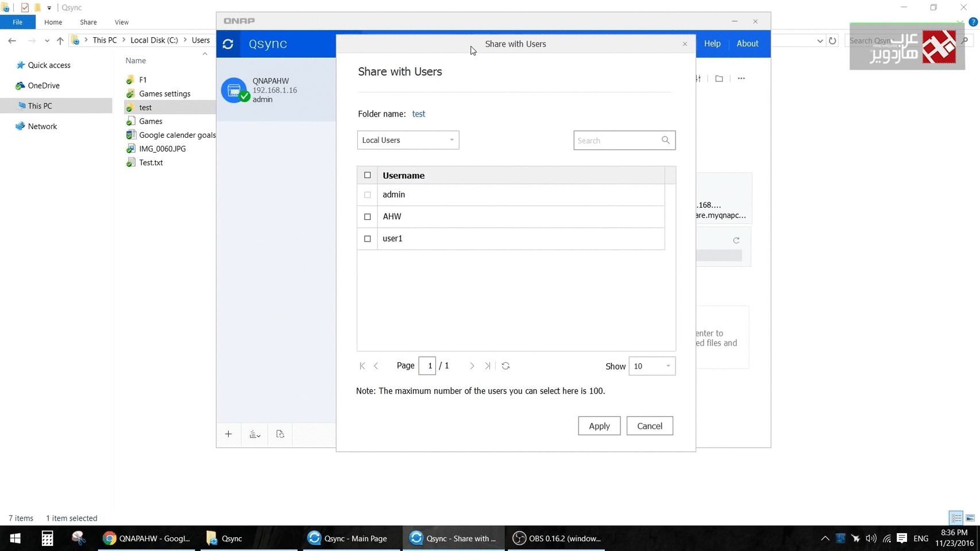Viewport: 980px width, 551px height.
Task: Switch to Qsync - Main Page taskbar window
Action: [352, 538]
